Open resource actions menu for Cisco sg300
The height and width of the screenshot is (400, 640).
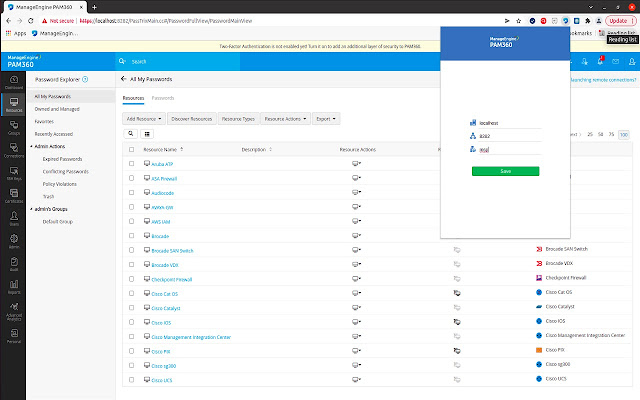tap(356, 365)
